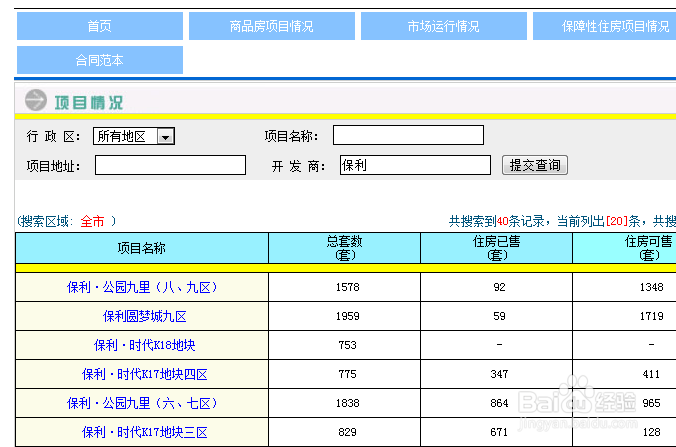Open project 保利·时代K18地块
The image size is (676, 447).
coord(144,345)
